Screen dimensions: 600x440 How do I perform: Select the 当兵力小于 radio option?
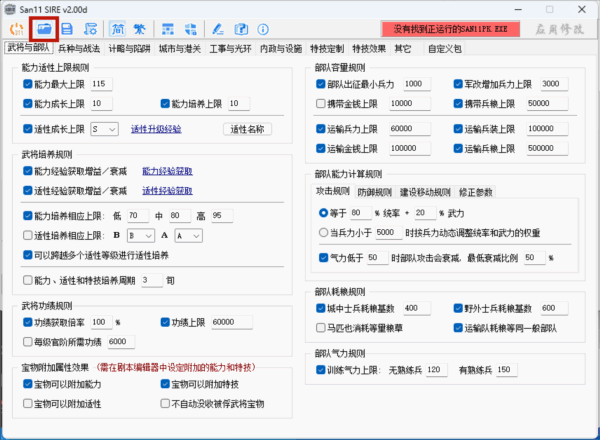tap(322, 232)
